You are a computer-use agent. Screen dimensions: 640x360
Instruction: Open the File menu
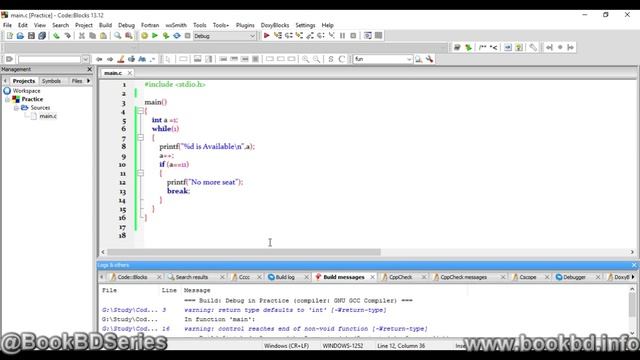[7, 25]
